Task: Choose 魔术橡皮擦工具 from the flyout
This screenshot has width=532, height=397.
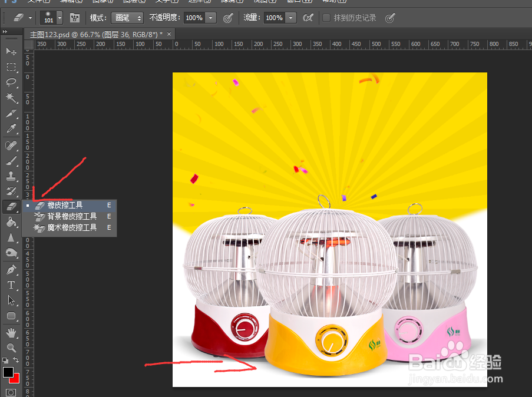Action: pos(70,228)
